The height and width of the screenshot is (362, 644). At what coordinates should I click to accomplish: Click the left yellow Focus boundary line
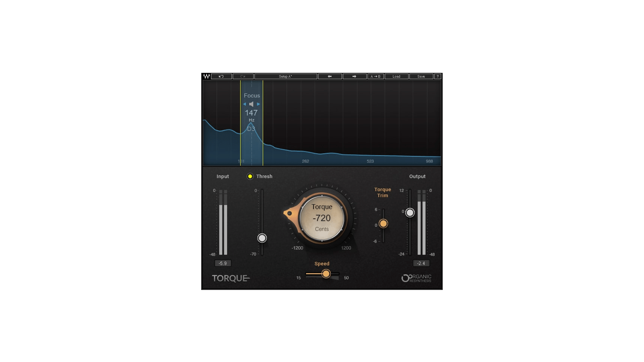tap(241, 123)
